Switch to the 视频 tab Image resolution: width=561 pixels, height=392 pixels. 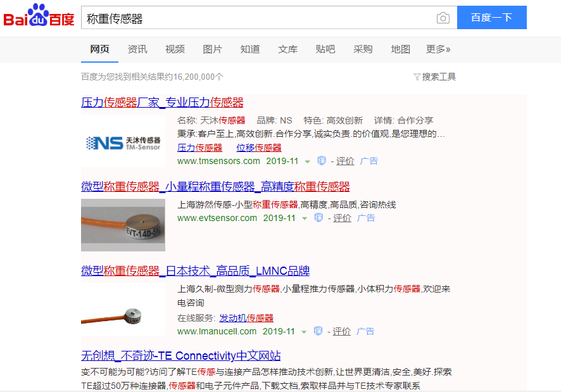(x=175, y=49)
